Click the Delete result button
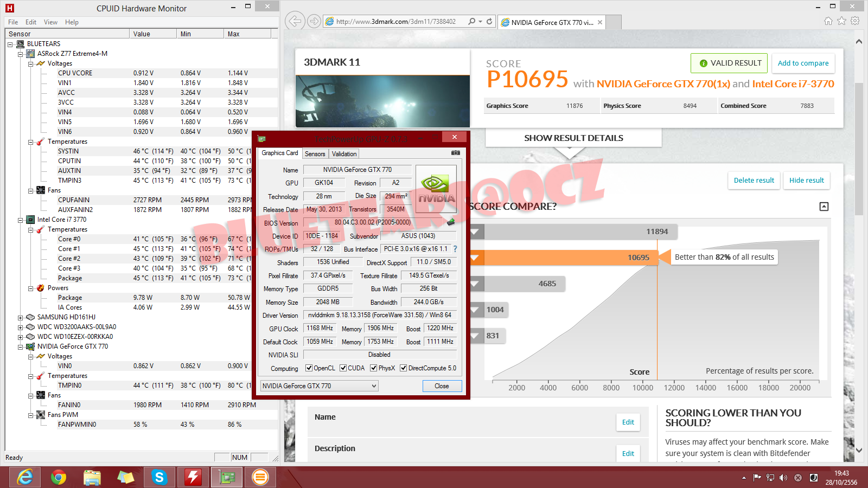868x488 pixels. coord(754,181)
